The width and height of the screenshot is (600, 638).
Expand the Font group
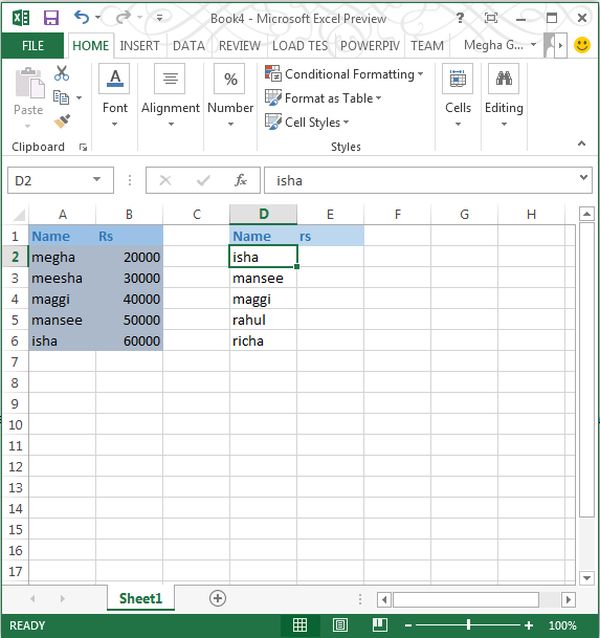click(x=115, y=96)
